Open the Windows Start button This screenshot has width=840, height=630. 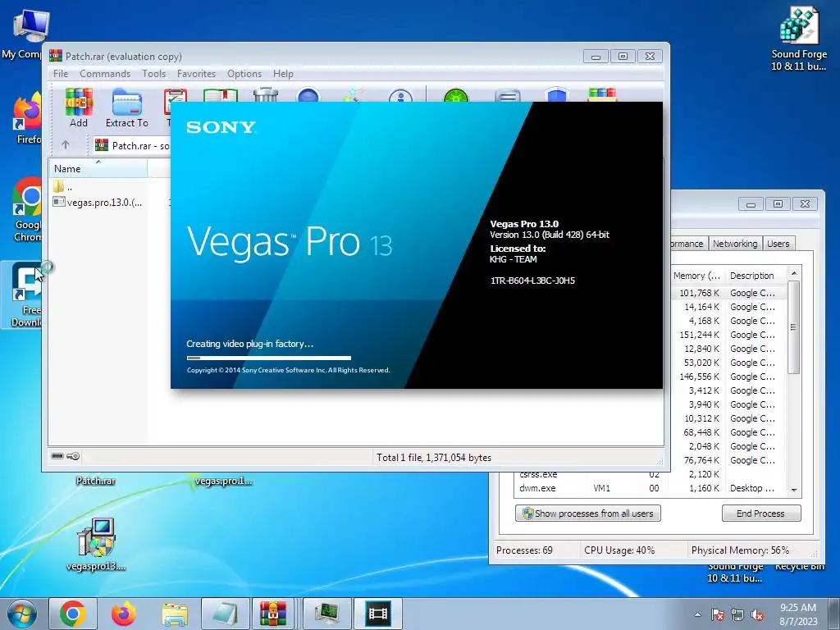22,614
